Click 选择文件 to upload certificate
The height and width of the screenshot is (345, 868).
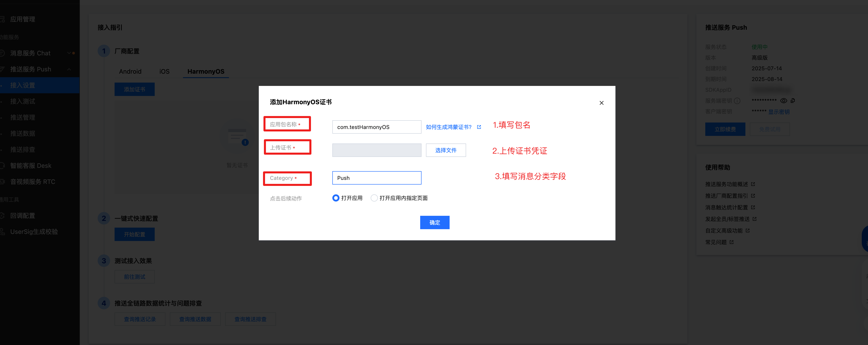(x=445, y=150)
